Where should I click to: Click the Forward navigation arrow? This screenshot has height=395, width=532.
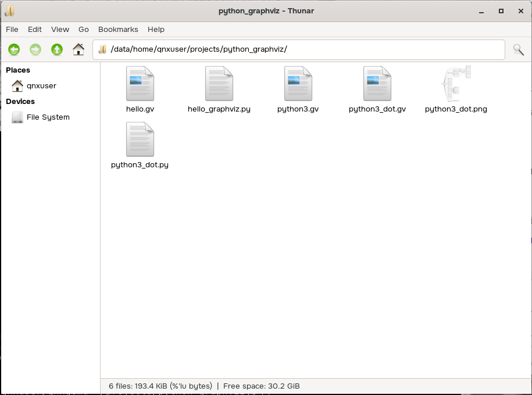[35, 50]
